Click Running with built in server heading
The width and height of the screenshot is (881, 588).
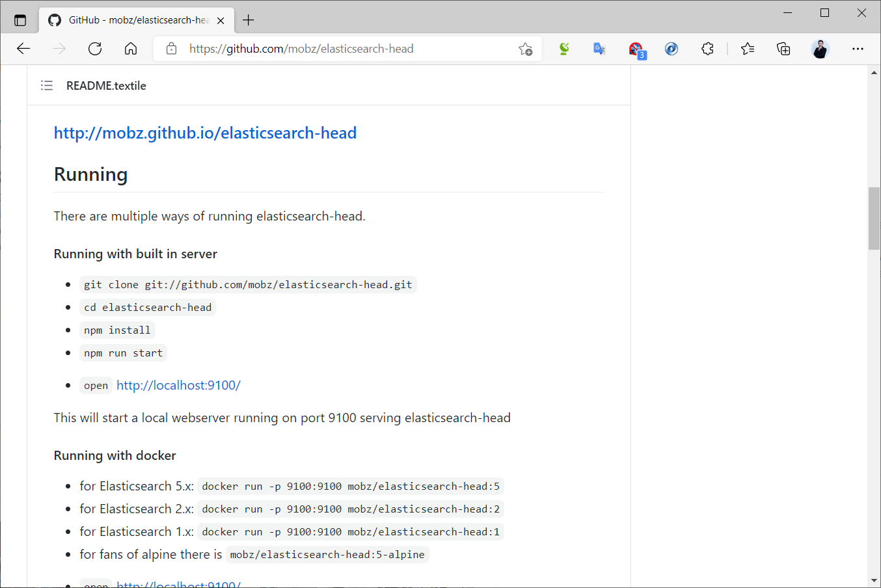pos(135,254)
